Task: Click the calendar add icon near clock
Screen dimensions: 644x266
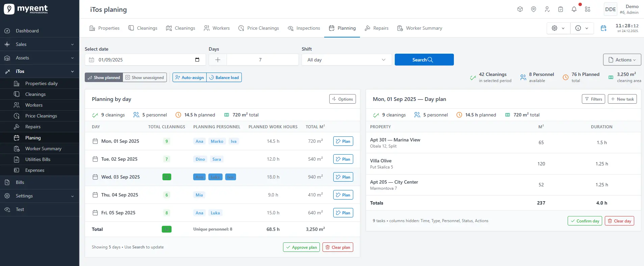Action: tap(603, 28)
